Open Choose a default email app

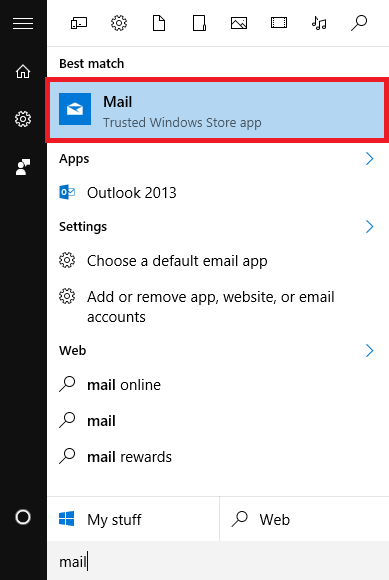(218, 261)
